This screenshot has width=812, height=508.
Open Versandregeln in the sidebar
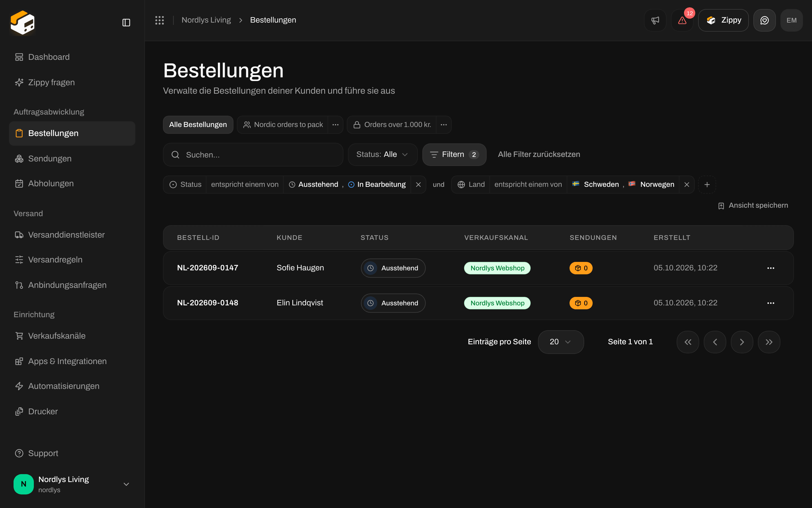(72, 260)
